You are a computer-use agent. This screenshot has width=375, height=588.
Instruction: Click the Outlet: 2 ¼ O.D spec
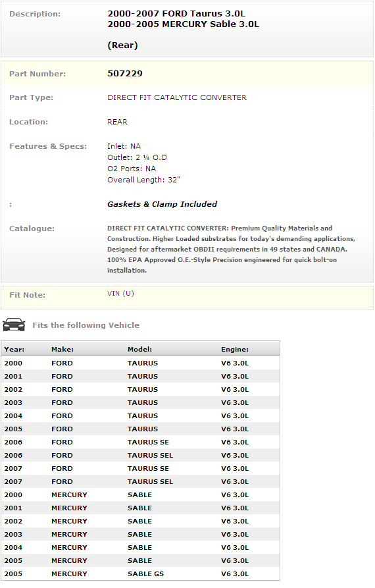pyautogui.click(x=137, y=157)
